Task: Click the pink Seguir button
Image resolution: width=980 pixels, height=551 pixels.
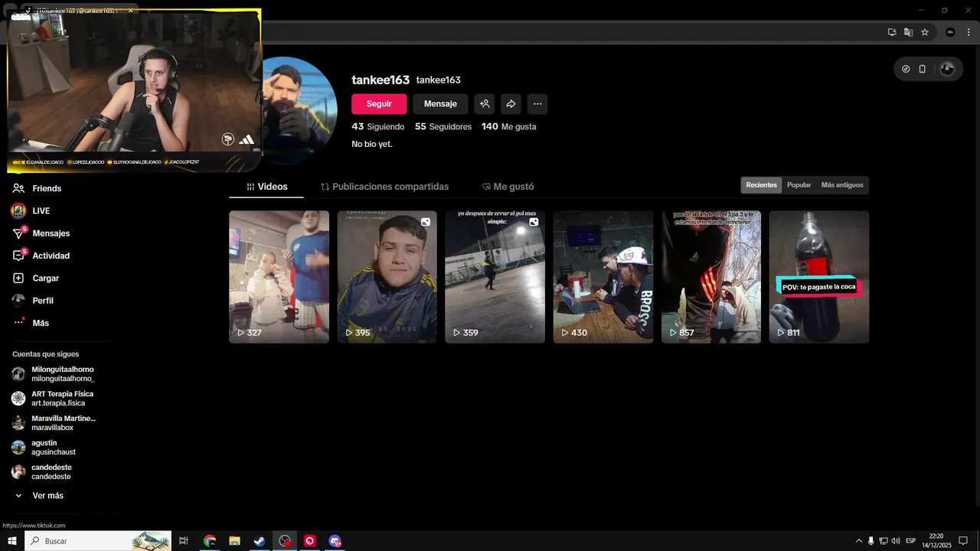Action: 379,104
